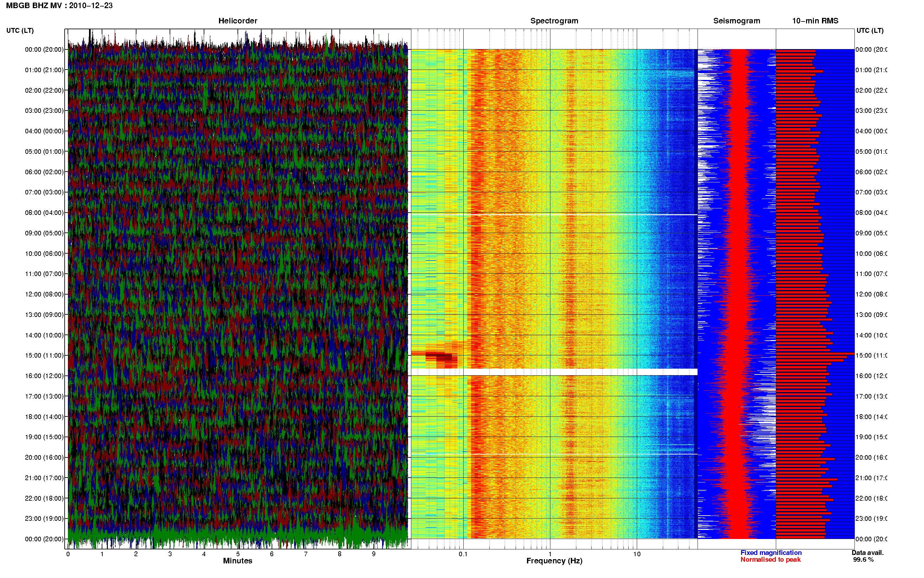Click the left '19:00 (15:00)' time label
The width and height of the screenshot is (924, 578).
[x=44, y=437]
